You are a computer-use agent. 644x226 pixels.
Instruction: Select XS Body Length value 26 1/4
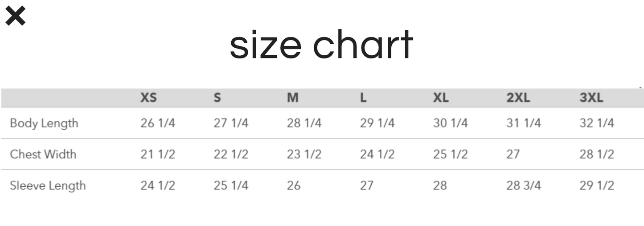(x=158, y=123)
